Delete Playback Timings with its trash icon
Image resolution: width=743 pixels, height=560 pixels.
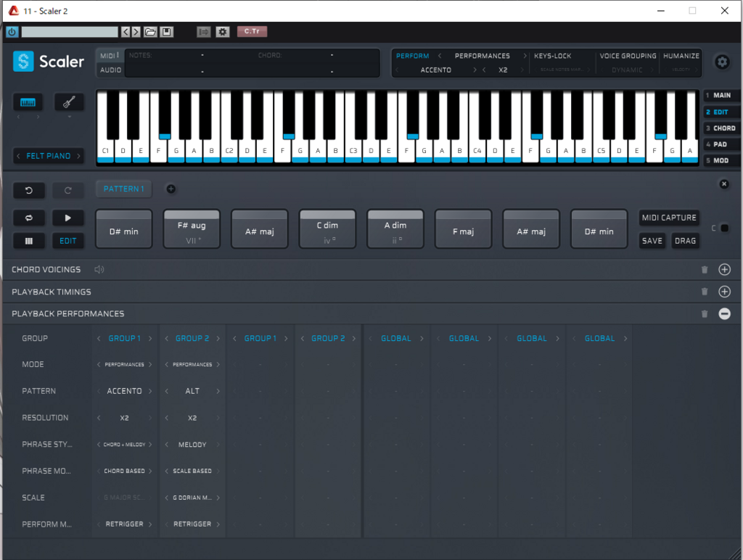[x=705, y=292]
